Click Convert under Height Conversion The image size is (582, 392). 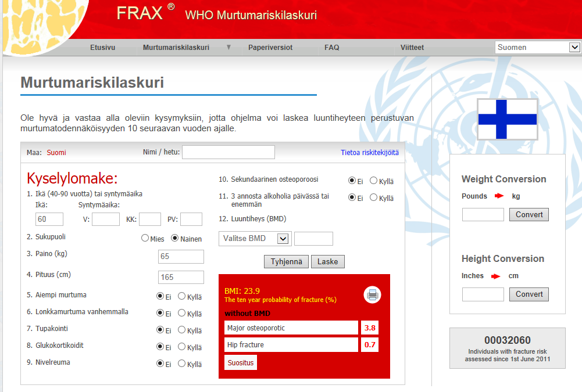click(529, 294)
